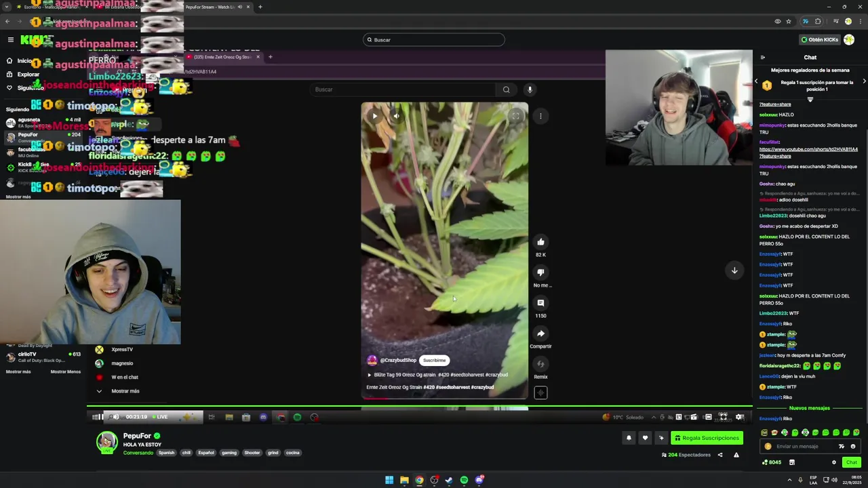Open Spotify from the Windows taskbar
The width and height of the screenshot is (868, 488).
click(x=464, y=480)
